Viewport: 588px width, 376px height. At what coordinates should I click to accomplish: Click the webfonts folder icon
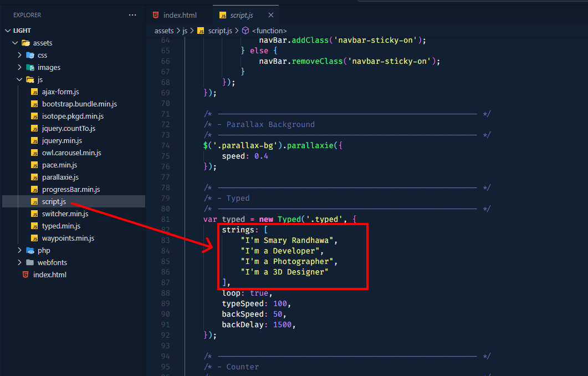pyautogui.click(x=30, y=262)
